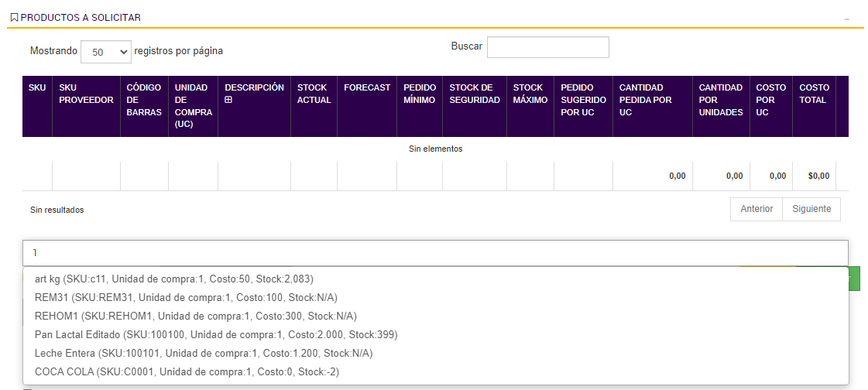Image resolution: width=868 pixels, height=390 pixels.
Task: Select Pan Lactal Editado suggestion
Action: click(x=216, y=334)
